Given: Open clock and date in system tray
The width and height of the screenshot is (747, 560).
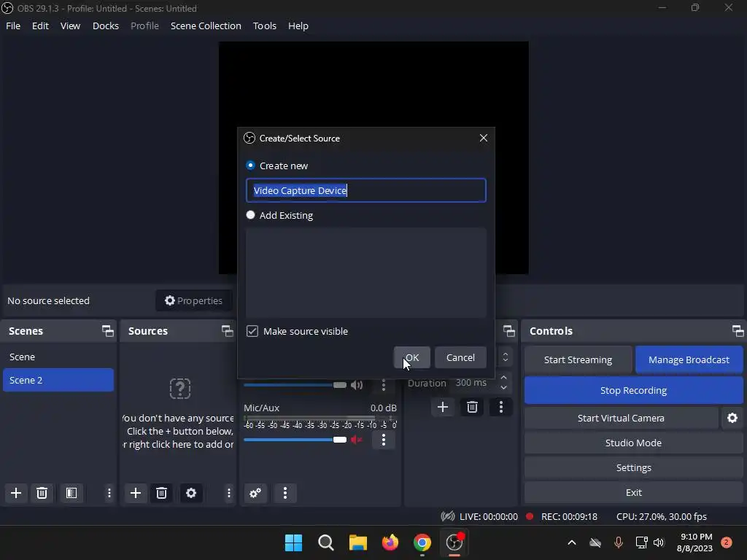Looking at the screenshot, I should pyautogui.click(x=694, y=542).
